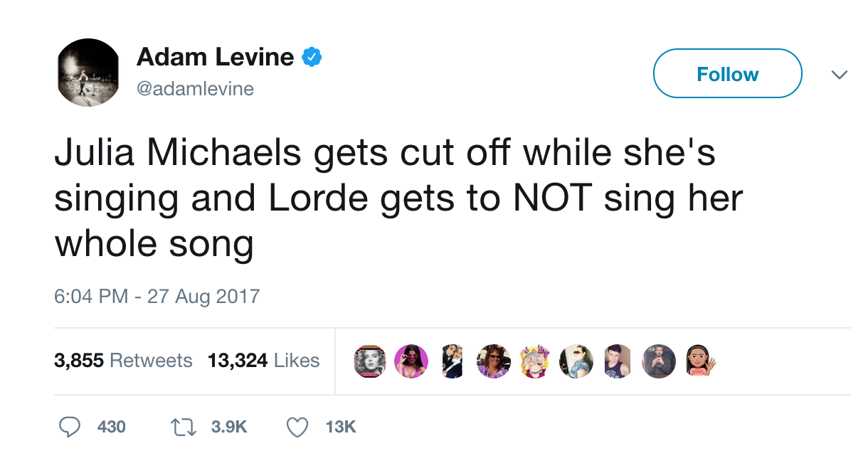This screenshot has width=868, height=451.
Task: Click the waving emoji-style liker avatar
Action: [x=700, y=361]
